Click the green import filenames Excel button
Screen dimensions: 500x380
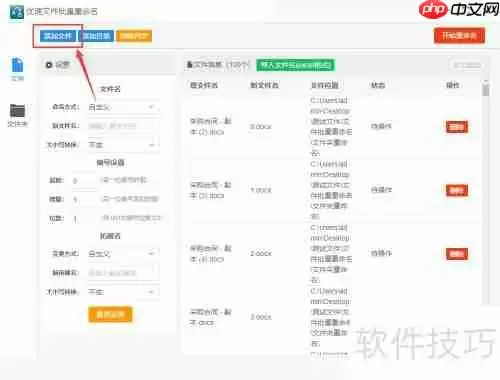pyautogui.click(x=295, y=65)
